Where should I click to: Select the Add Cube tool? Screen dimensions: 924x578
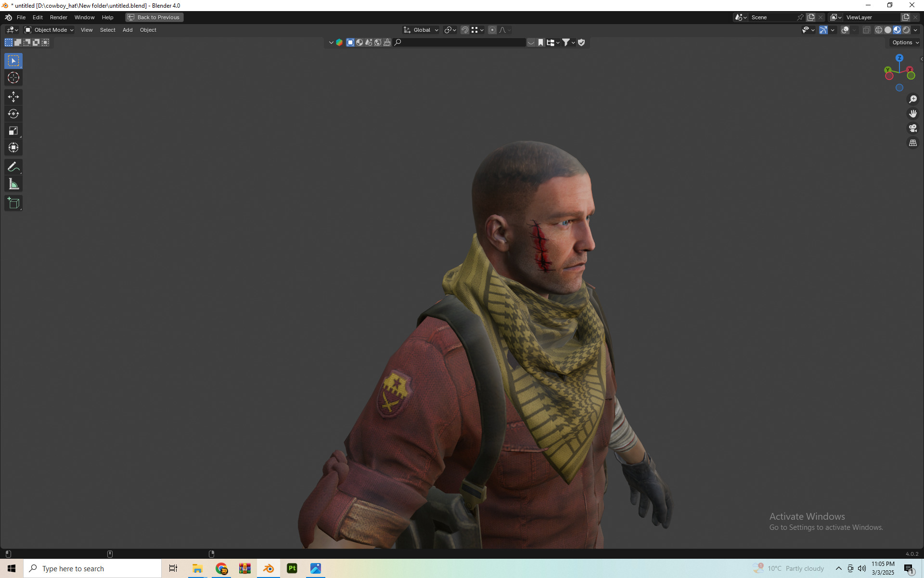click(13, 203)
